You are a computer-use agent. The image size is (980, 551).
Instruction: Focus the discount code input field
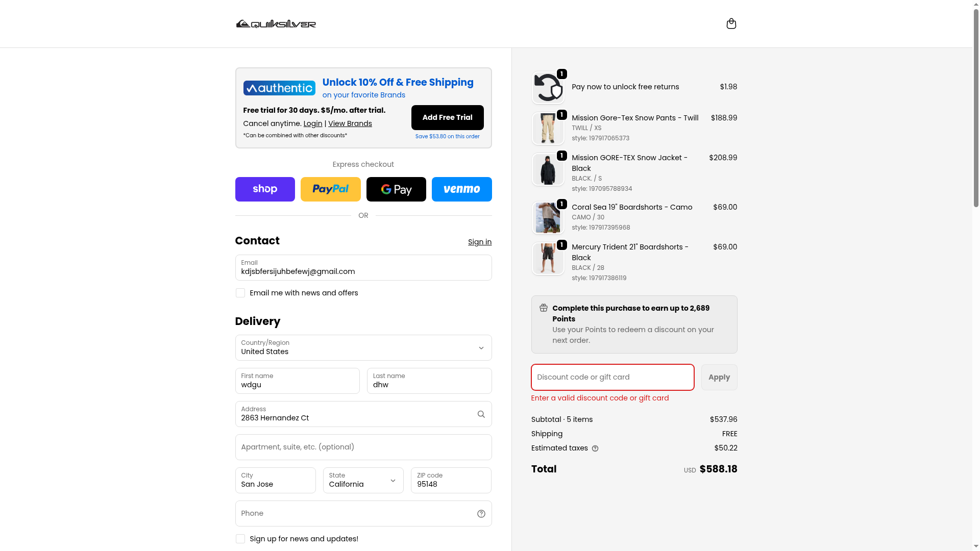[x=612, y=378]
